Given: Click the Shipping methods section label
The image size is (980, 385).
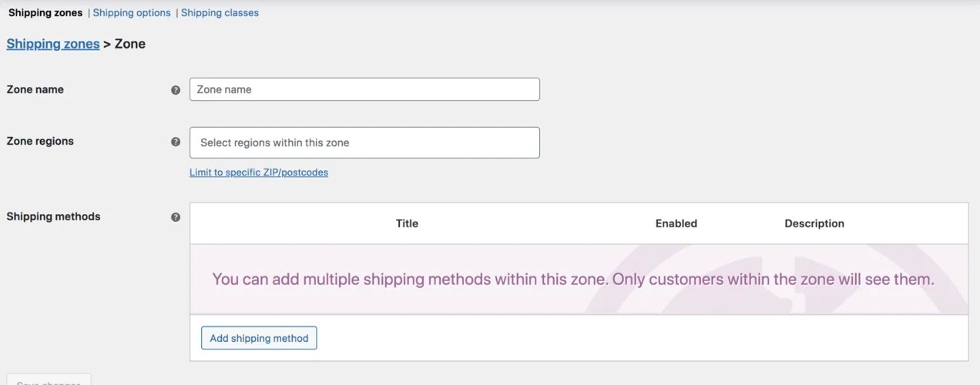Looking at the screenshot, I should click(53, 216).
